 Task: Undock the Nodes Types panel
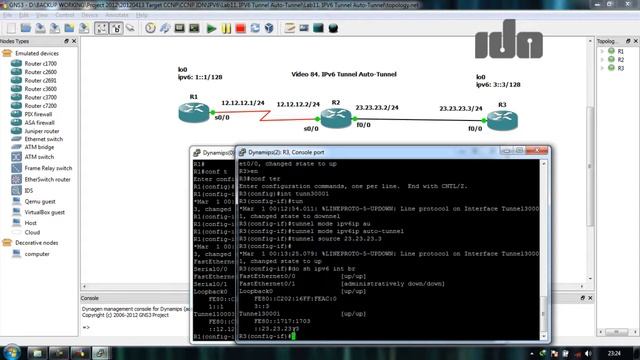click(x=66, y=41)
